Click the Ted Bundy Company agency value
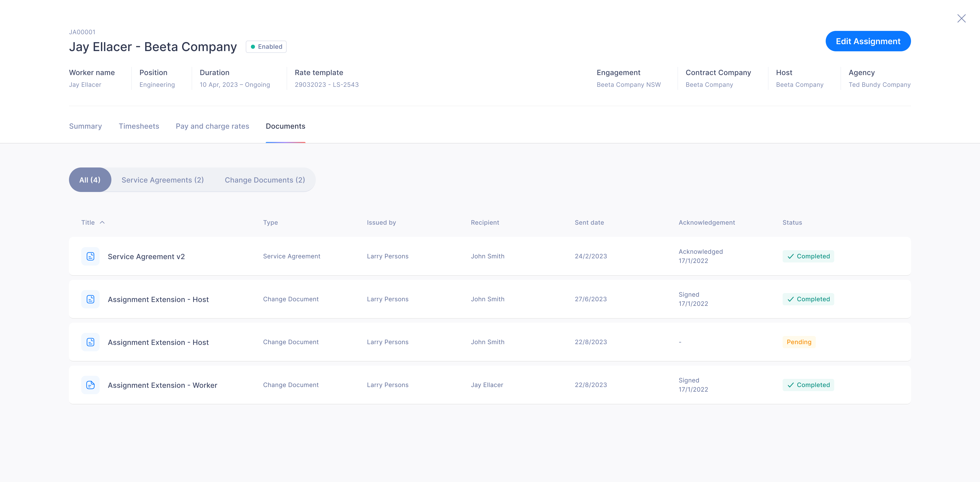 pyautogui.click(x=879, y=85)
